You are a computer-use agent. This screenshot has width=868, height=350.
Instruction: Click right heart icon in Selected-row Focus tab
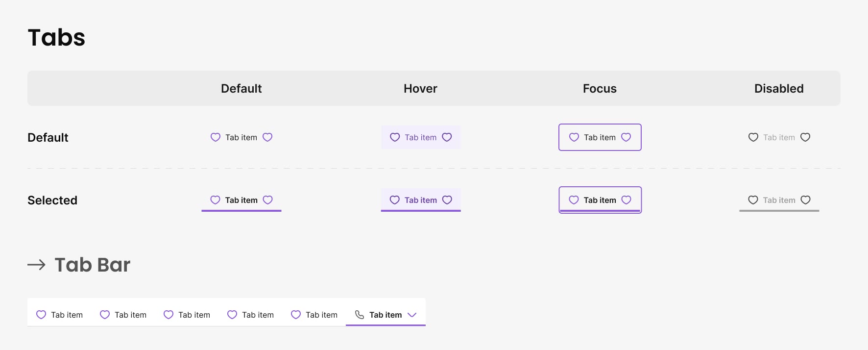pos(626,200)
